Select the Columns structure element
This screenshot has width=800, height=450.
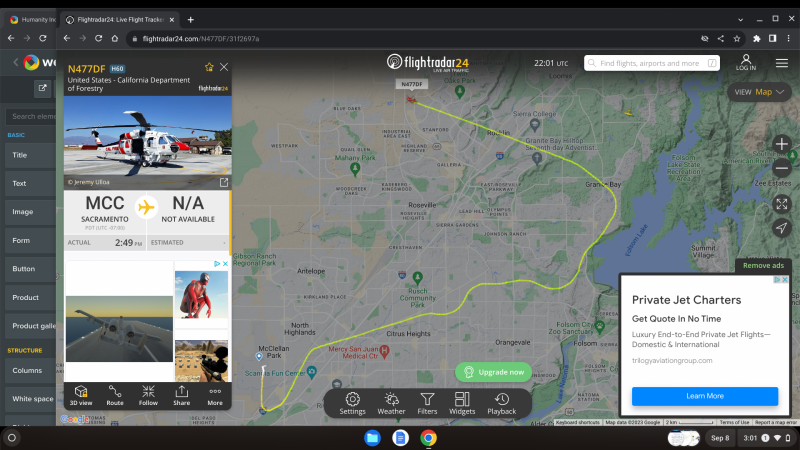[31, 370]
